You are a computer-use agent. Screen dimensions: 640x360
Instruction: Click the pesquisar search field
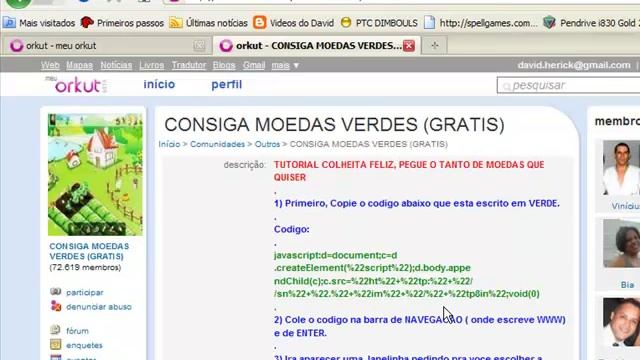568,85
